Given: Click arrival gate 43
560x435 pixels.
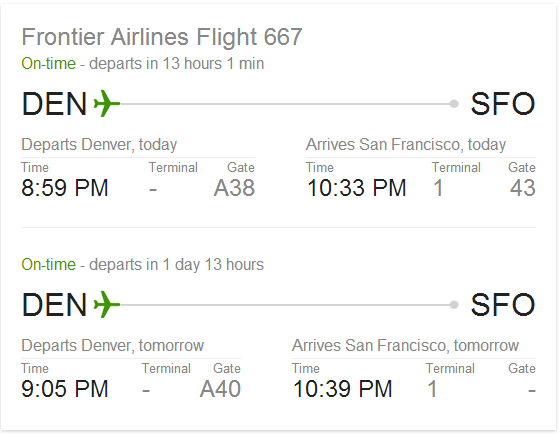Looking at the screenshot, I should [x=522, y=188].
